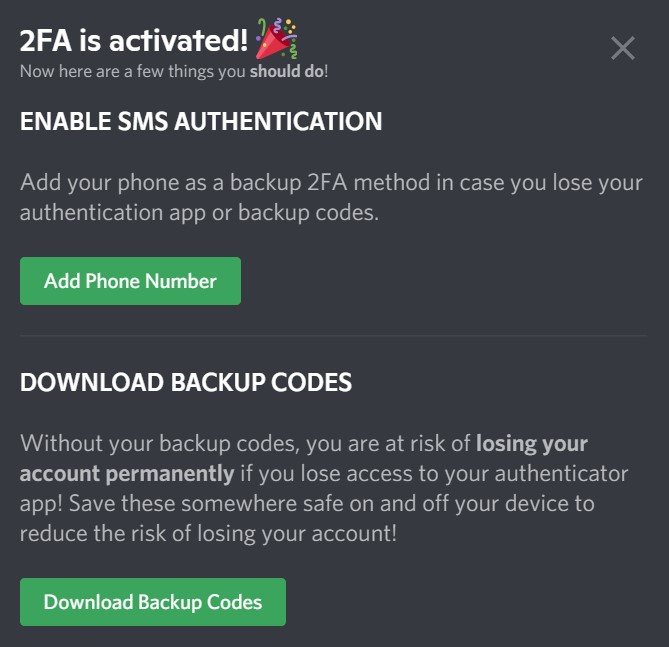Click the divider line between the sections

coord(334,335)
